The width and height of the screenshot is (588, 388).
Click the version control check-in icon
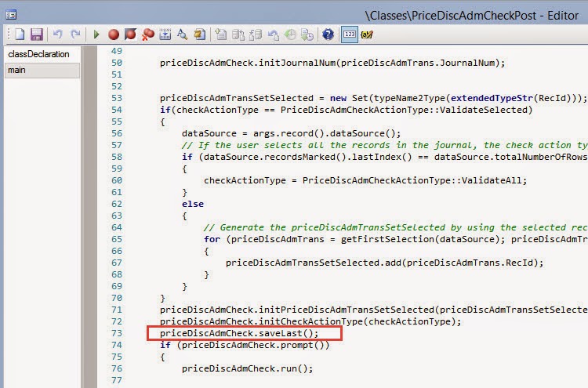coord(256,34)
